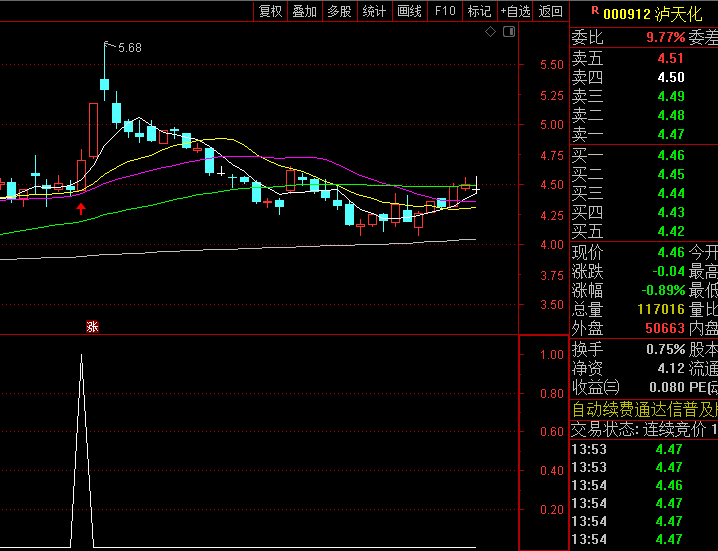The image size is (718, 551).
Task: Open the 标记 mark menu
Action: tap(479, 12)
